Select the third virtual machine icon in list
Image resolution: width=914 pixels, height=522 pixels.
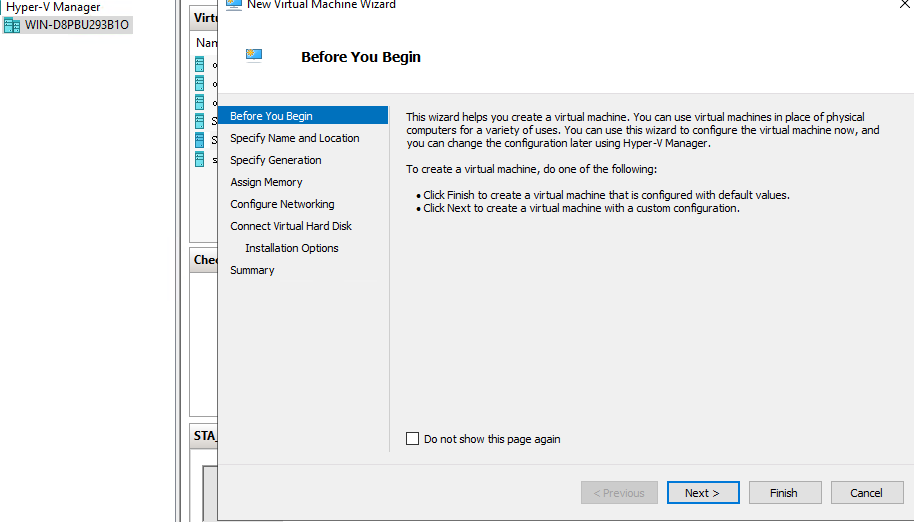pos(201,102)
